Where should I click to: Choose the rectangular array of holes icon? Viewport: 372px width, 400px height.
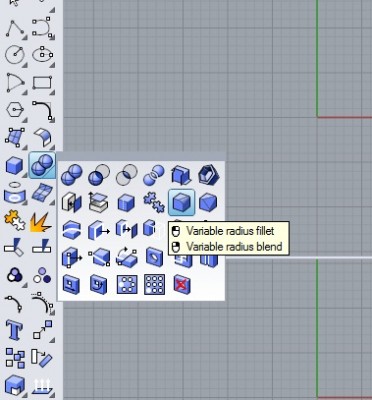(154, 285)
